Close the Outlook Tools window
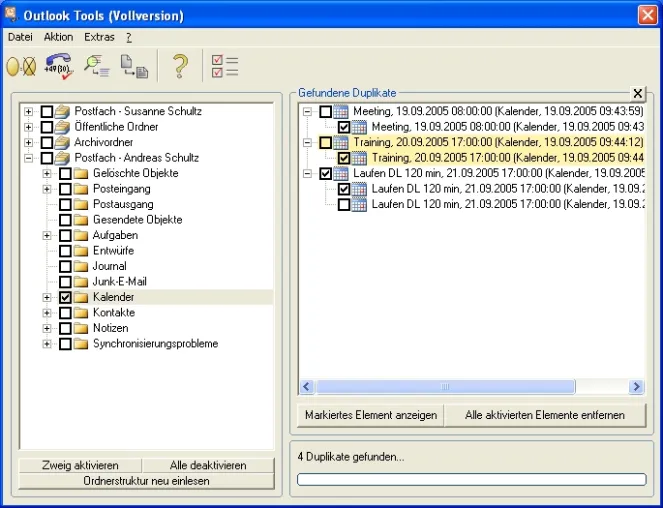 tap(647, 16)
